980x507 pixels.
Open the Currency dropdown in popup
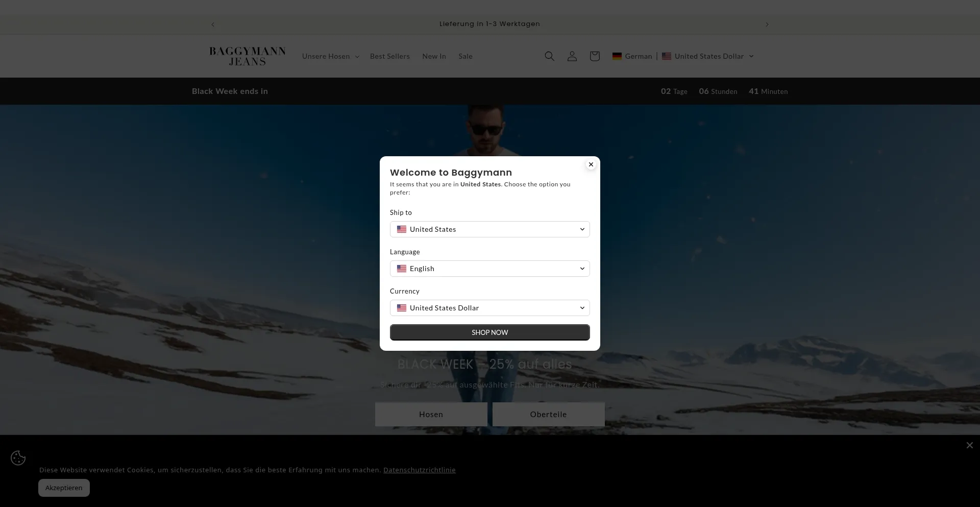tap(489, 308)
